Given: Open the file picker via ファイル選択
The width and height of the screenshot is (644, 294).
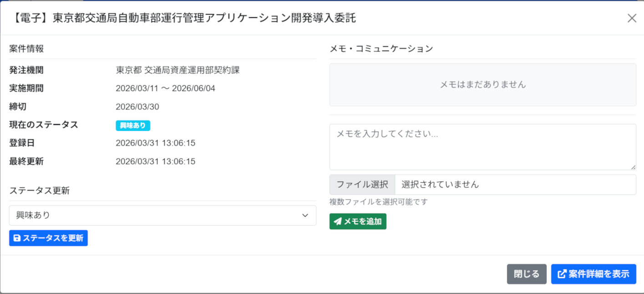Looking at the screenshot, I should 362,184.
